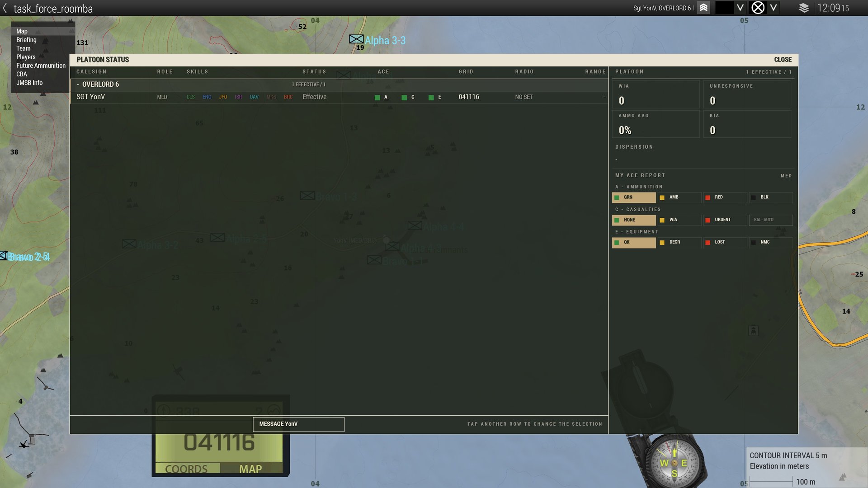Click the MESSAGE YonV button
This screenshot has height=488, width=868.
coord(298,424)
